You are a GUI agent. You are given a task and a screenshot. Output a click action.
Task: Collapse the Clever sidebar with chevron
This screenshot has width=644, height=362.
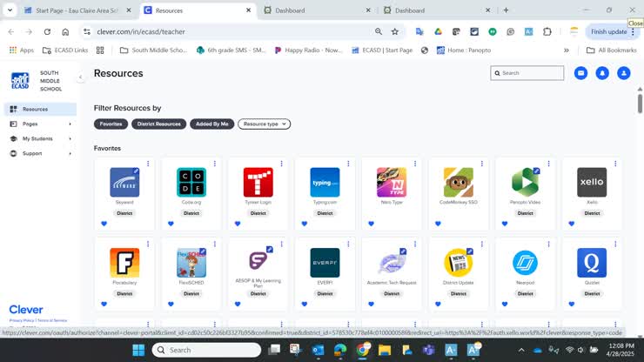[x=80, y=77]
